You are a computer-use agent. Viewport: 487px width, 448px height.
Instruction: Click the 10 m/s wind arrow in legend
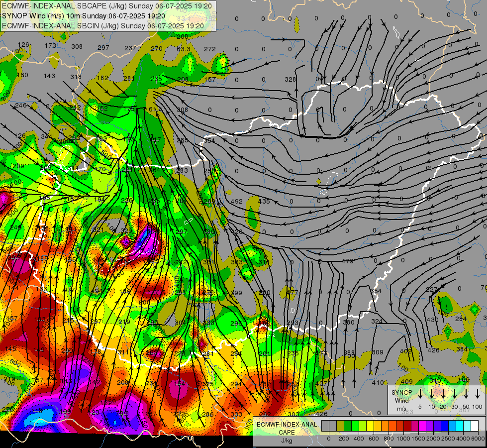coord(431,393)
